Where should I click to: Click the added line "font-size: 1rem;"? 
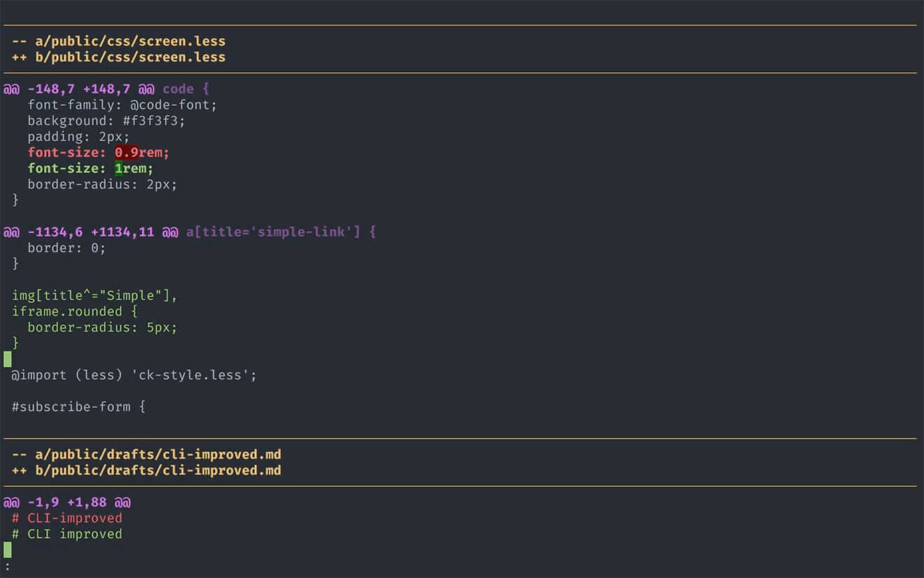point(90,168)
